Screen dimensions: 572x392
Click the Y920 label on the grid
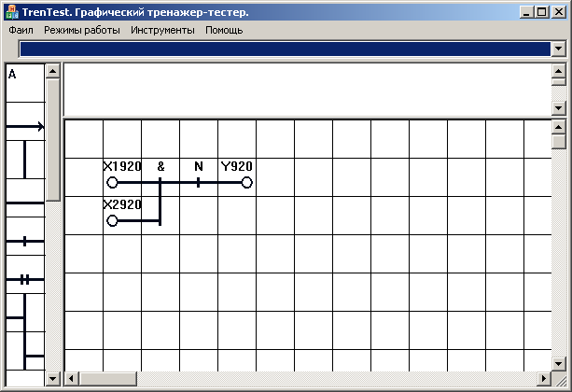pos(237,166)
